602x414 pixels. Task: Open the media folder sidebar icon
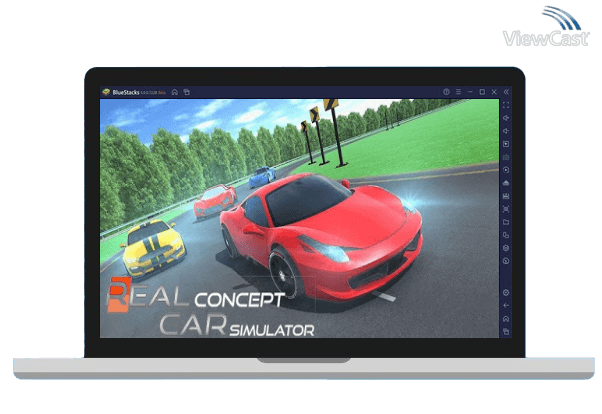[506, 222]
